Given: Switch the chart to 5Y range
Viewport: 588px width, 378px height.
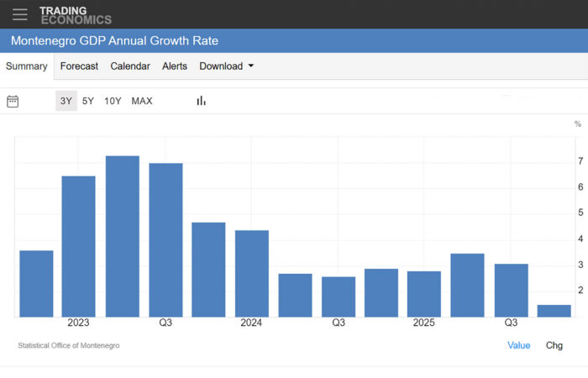Looking at the screenshot, I should 88,101.
